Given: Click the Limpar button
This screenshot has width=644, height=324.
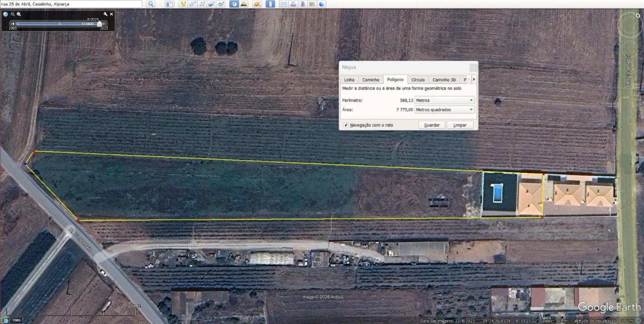Looking at the screenshot, I should point(460,125).
